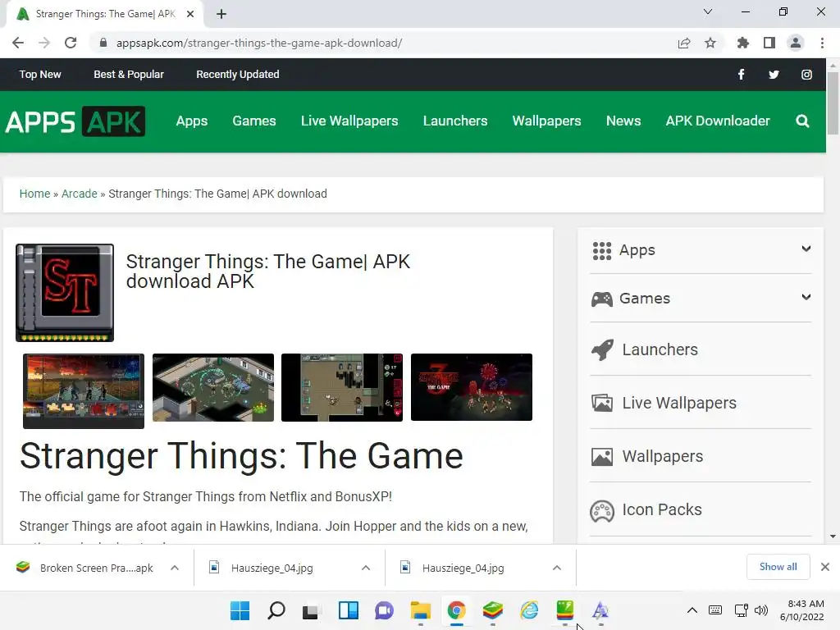The width and height of the screenshot is (840, 630).
Task: Open the volume control in system tray
Action: tap(760, 610)
